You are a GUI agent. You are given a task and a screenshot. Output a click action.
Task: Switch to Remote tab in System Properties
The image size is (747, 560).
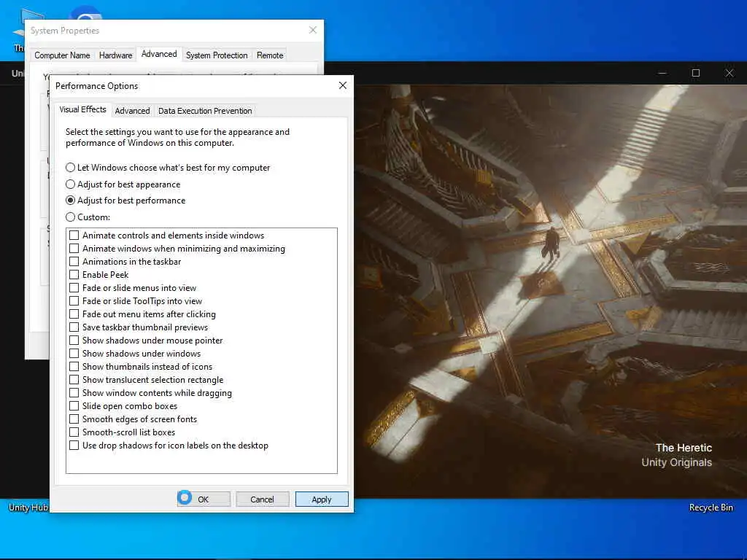click(270, 55)
